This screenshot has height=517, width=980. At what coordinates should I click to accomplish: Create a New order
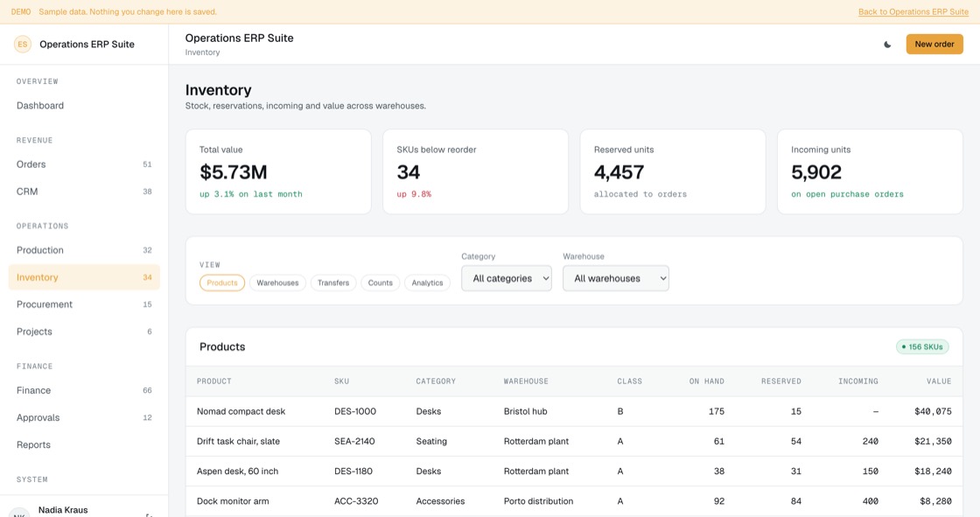point(934,45)
